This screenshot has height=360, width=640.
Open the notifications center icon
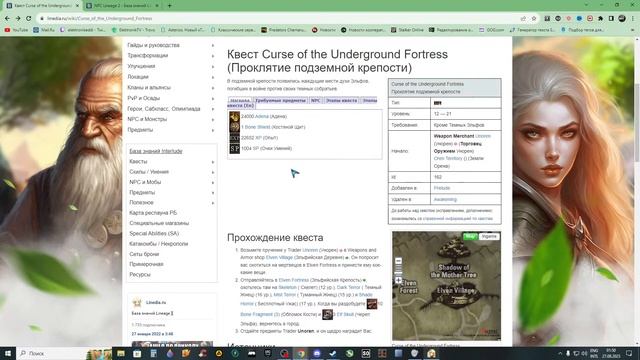pyautogui.click(x=629, y=353)
